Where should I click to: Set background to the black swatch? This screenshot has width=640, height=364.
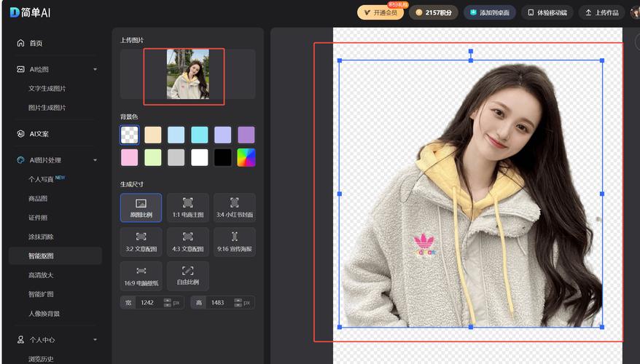click(x=222, y=157)
